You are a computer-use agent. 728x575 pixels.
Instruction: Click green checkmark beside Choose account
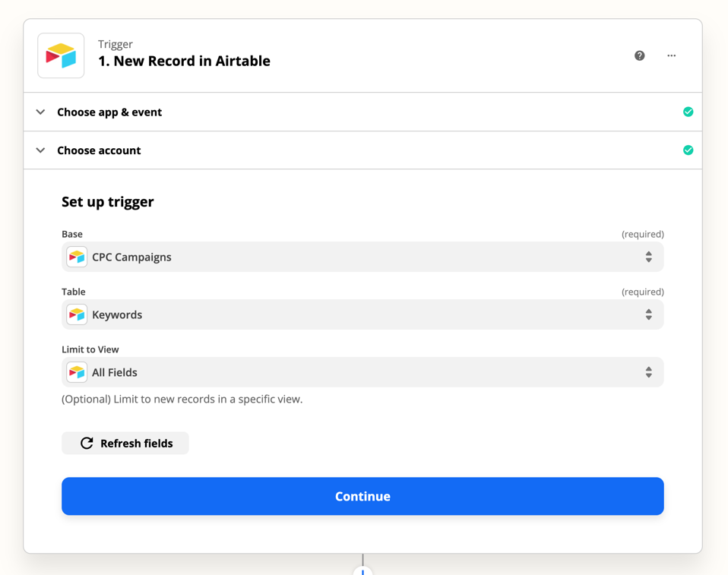click(x=688, y=150)
